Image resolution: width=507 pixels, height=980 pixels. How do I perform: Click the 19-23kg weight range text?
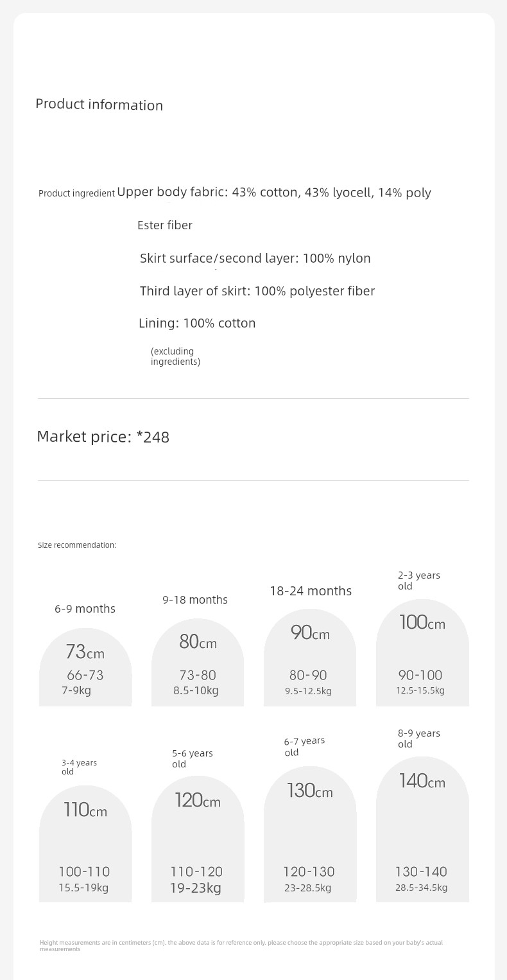coord(196,888)
